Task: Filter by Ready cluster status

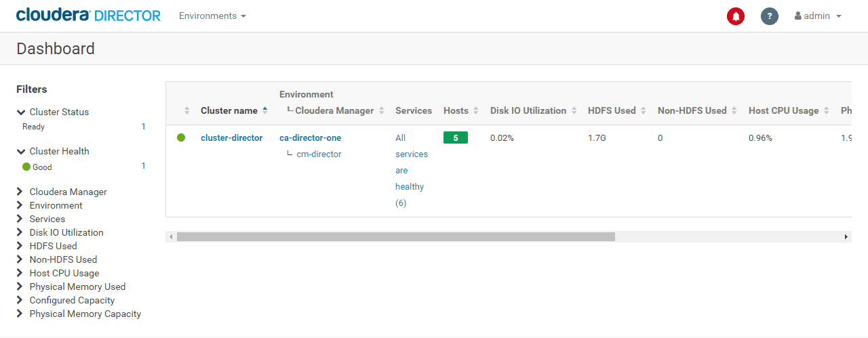Action: click(x=33, y=127)
